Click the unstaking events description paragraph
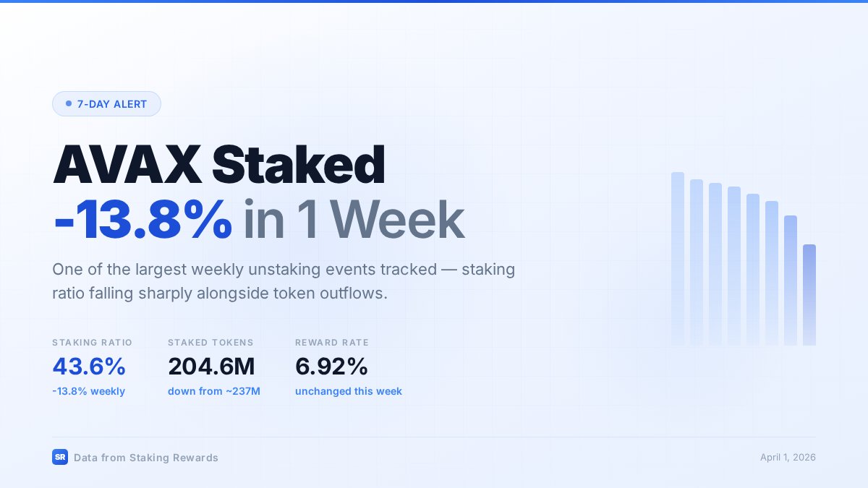This screenshot has height=488, width=868. (284, 281)
